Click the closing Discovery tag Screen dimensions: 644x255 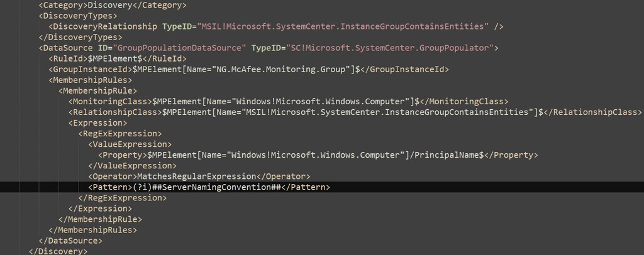pos(58,251)
